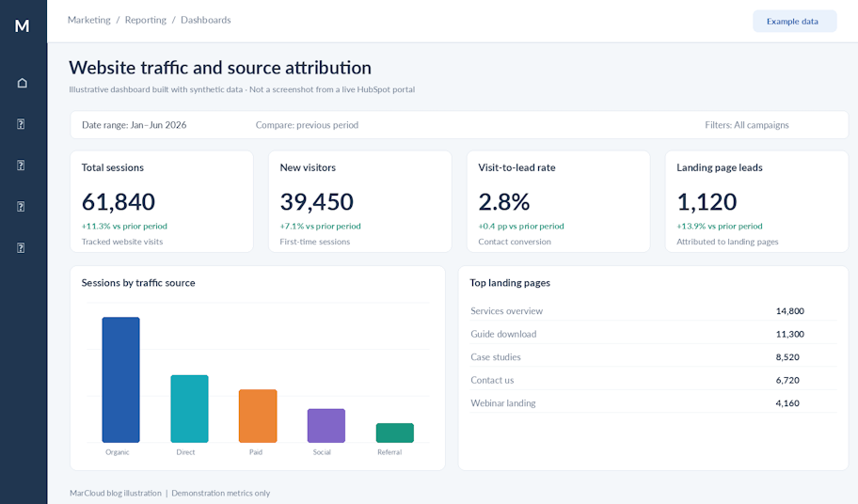Open Reporting in the breadcrumb

pos(146,20)
